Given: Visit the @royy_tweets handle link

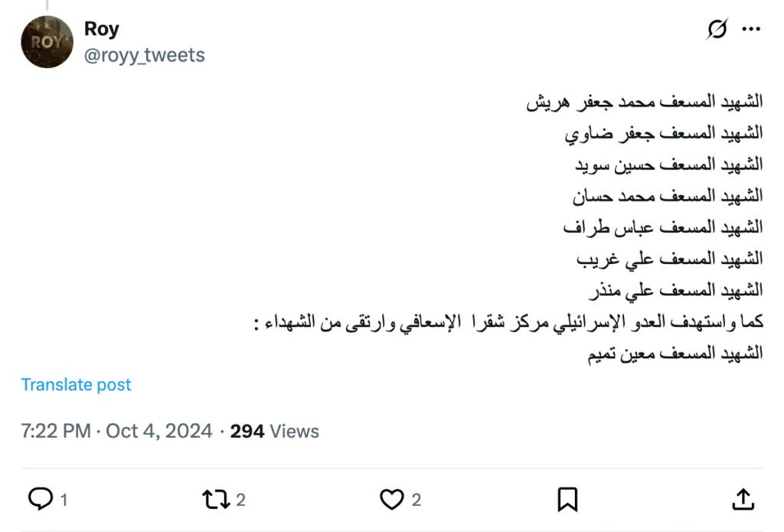Looking at the screenshot, I should [x=145, y=56].
